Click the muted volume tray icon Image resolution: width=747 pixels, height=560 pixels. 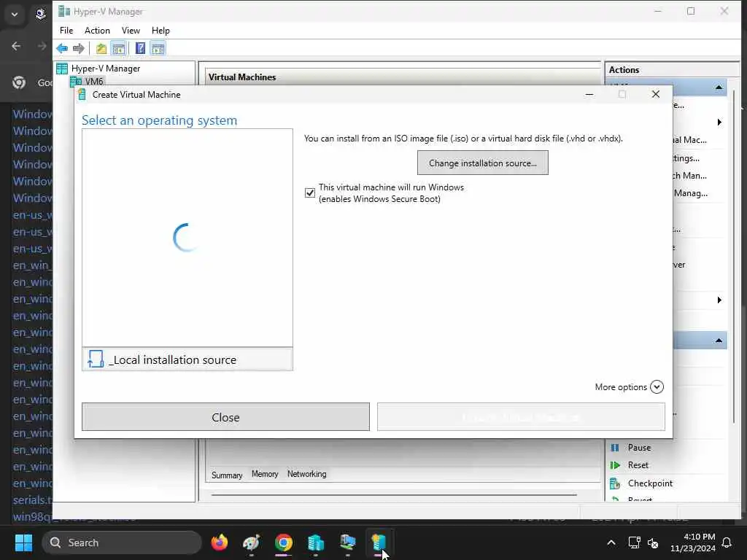point(653,542)
